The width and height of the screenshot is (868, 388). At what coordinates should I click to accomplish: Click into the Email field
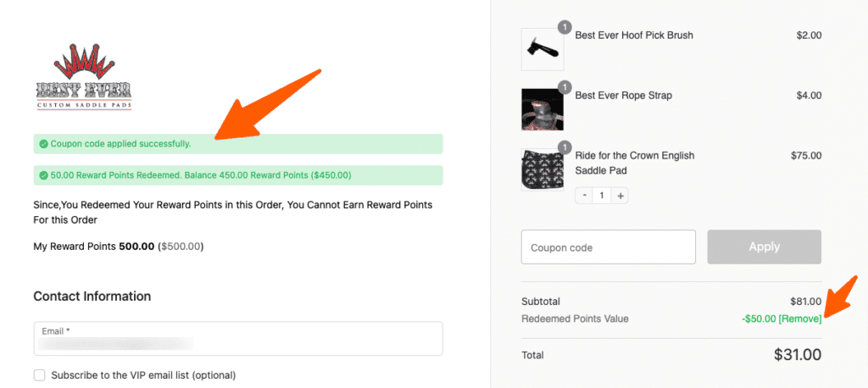tap(237, 342)
